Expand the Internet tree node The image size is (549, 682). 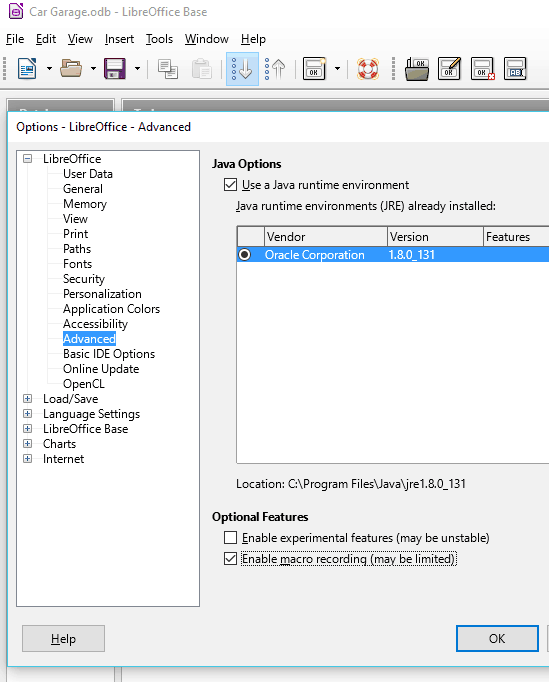click(27, 458)
